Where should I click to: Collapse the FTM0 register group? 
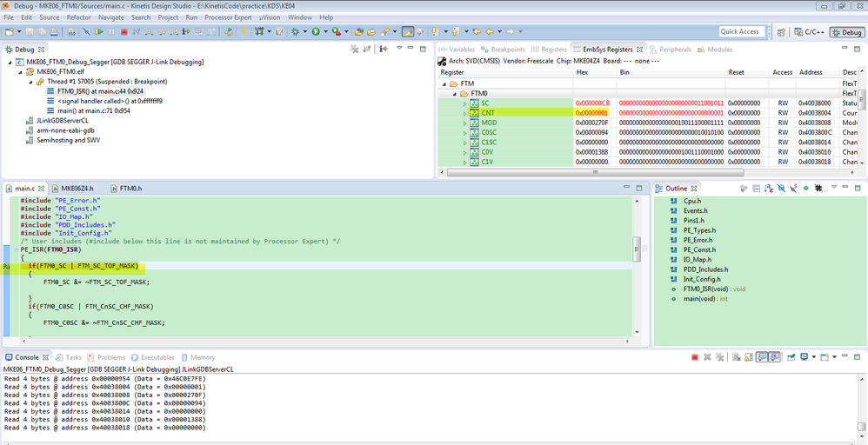[455, 94]
